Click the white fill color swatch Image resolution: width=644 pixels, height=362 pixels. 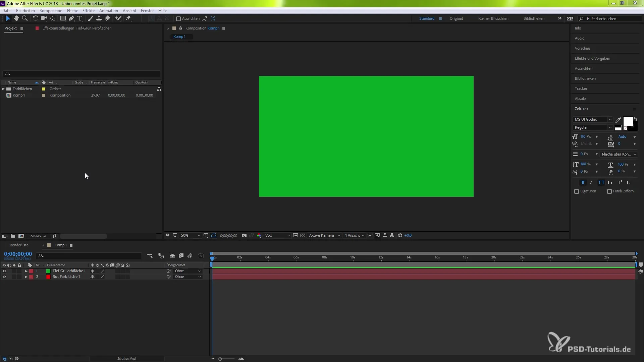click(x=628, y=121)
